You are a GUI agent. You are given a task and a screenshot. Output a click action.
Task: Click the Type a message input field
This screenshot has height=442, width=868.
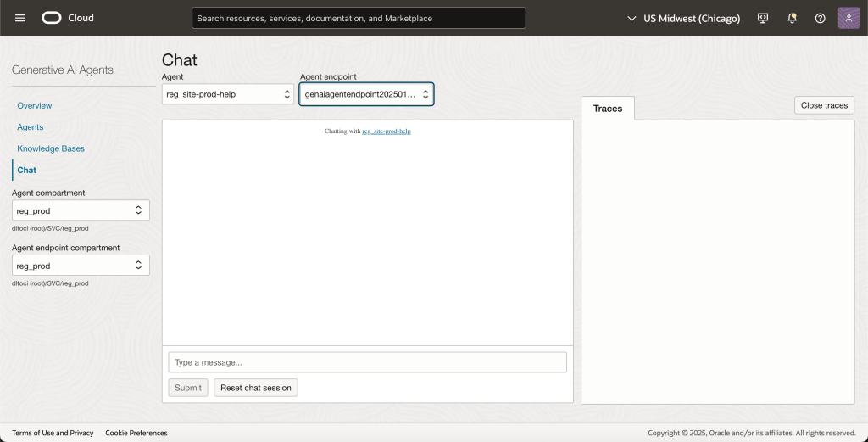(367, 362)
